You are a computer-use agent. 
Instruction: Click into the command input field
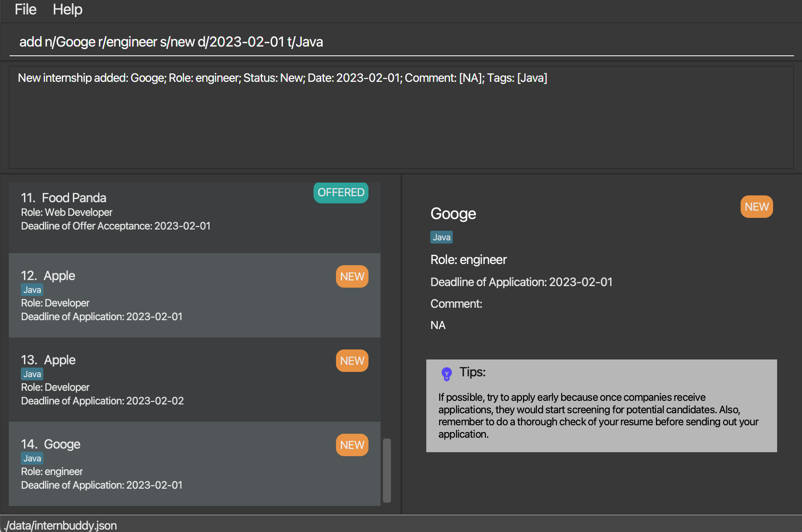(401, 42)
